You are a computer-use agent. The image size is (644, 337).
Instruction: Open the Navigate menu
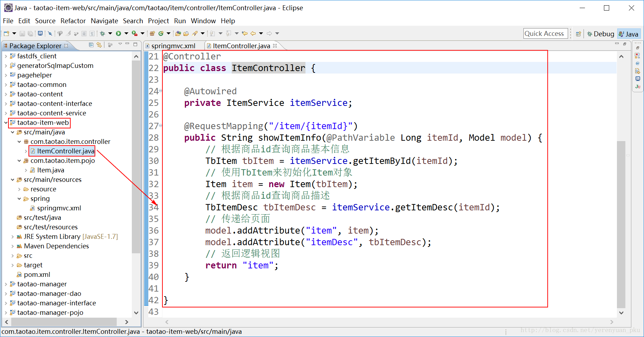point(104,21)
